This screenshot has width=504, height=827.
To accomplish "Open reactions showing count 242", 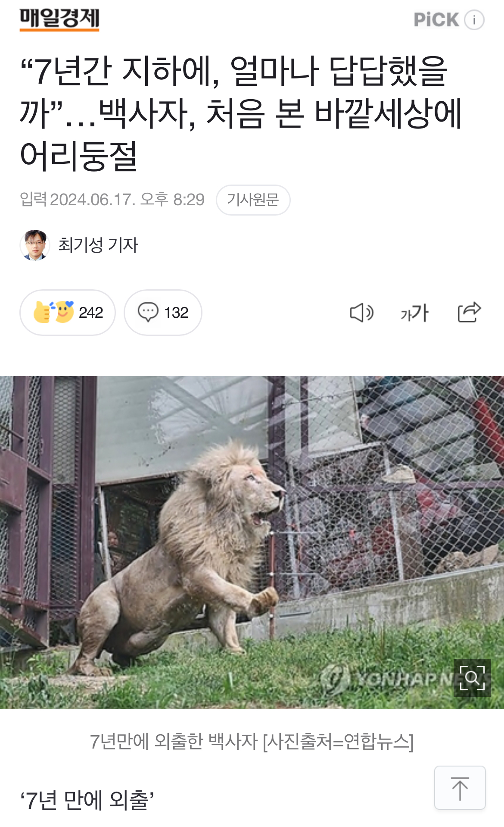I will [68, 312].
